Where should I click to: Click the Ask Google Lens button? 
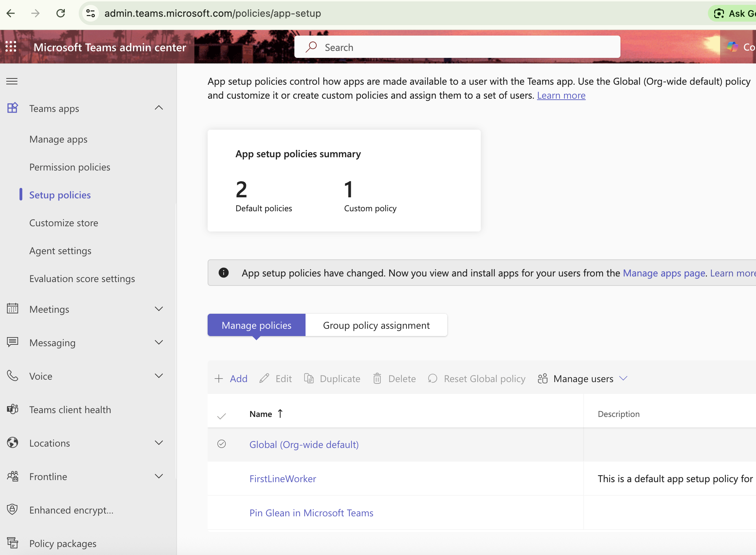[732, 13]
